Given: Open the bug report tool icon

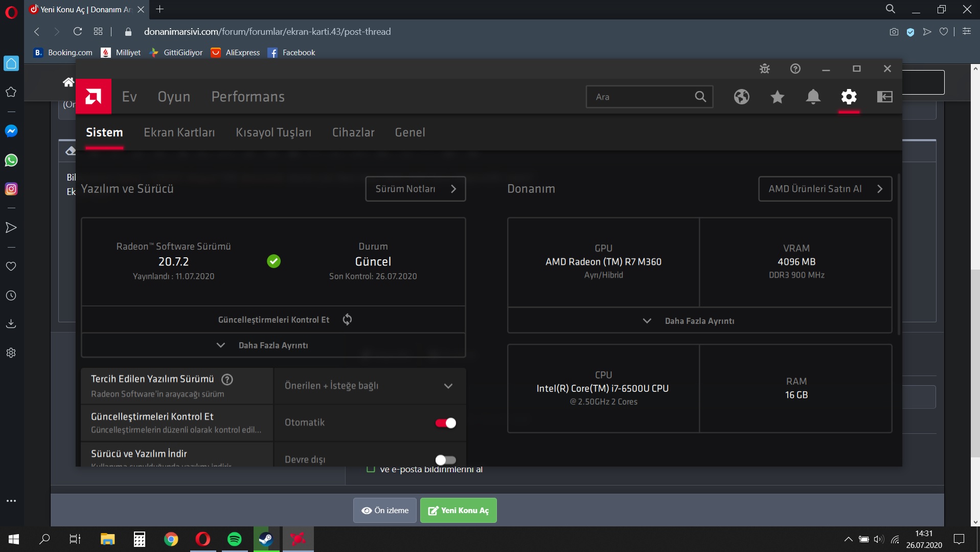Looking at the screenshot, I should click(x=764, y=69).
